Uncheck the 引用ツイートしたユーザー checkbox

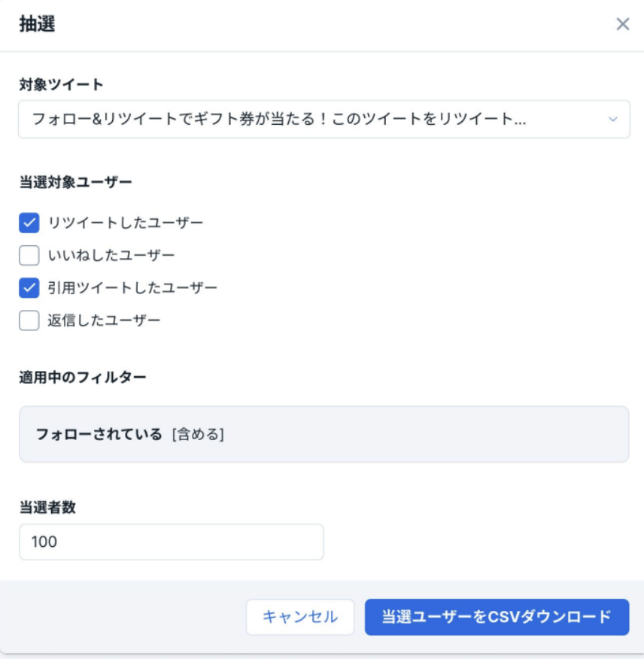pos(29,288)
